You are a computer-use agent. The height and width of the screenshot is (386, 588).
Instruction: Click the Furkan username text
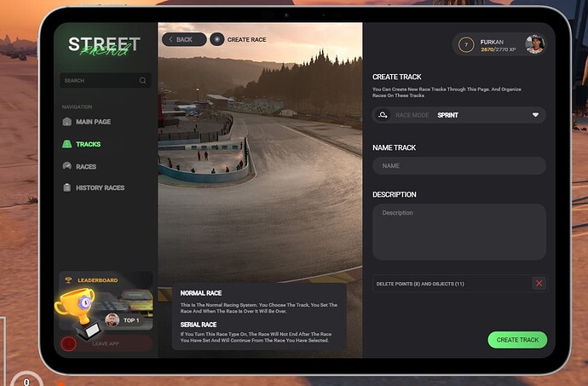[492, 42]
